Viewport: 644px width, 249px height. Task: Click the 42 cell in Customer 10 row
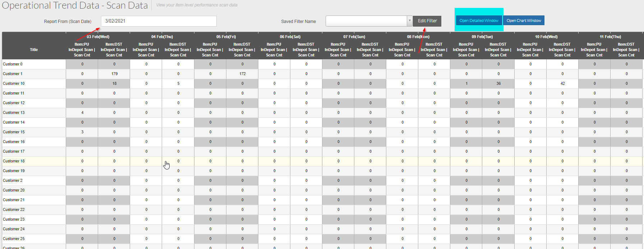click(x=562, y=84)
